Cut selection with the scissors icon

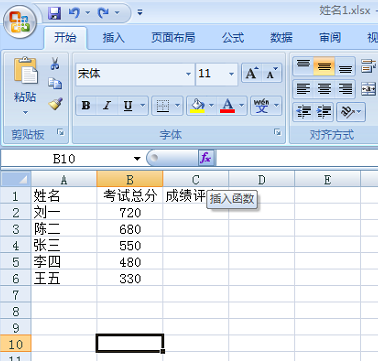[x=55, y=63]
